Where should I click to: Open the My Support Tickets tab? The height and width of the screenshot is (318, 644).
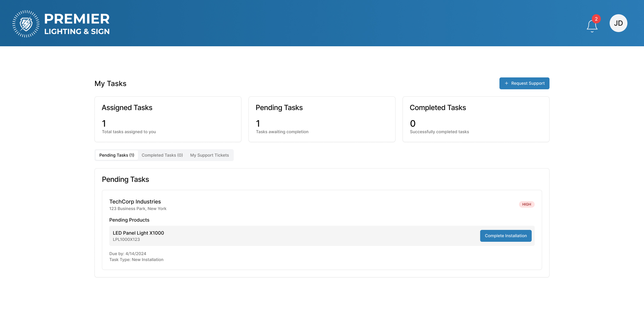(209, 155)
